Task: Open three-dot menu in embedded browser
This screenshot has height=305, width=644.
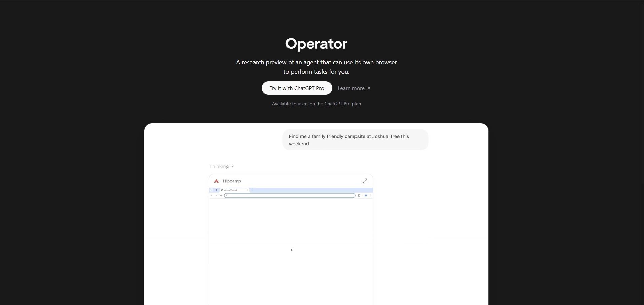Action: coord(370,195)
